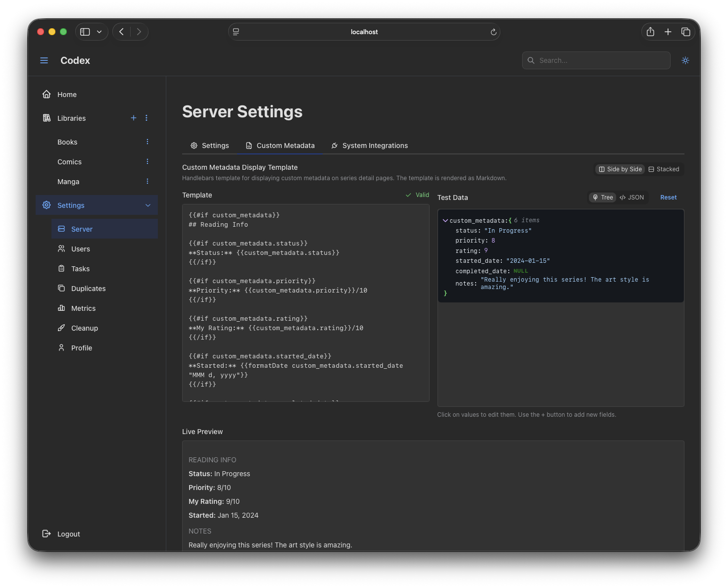This screenshot has height=588, width=728.
Task: Open the Custom Metadata tab
Action: 280,145
